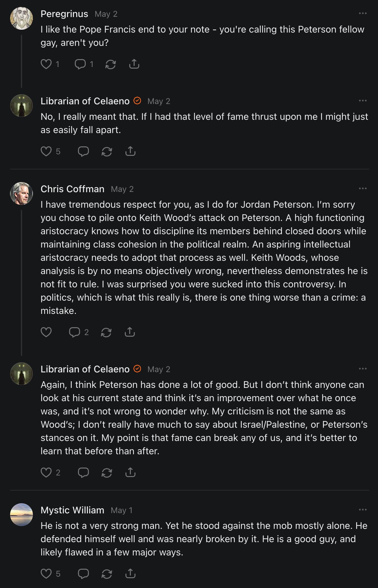The image size is (378, 588).
Task: Open more options for Mystic William's comment
Action: 363,510
